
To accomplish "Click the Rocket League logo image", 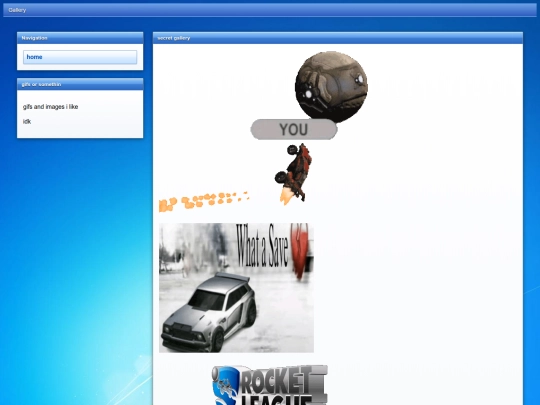I will 269,385.
